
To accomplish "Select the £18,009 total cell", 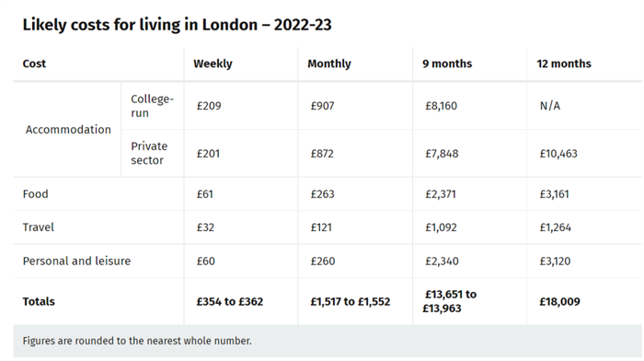I will [x=559, y=301].
